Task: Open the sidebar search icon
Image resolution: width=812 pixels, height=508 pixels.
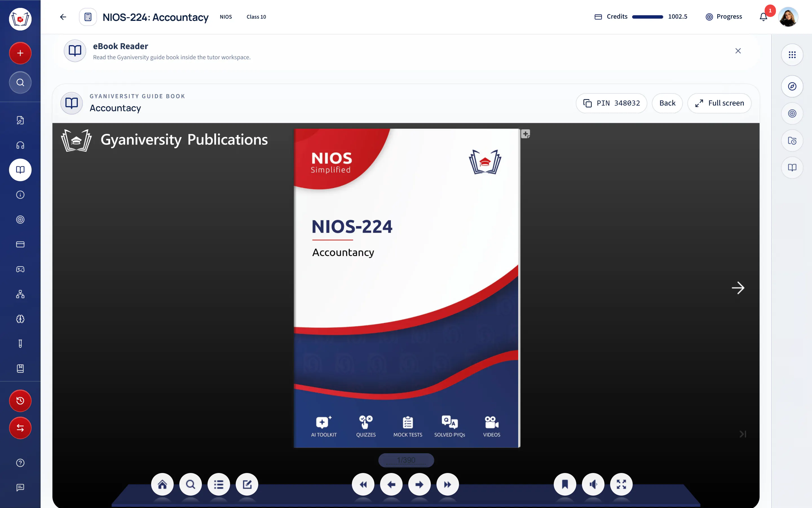Action: (20, 82)
